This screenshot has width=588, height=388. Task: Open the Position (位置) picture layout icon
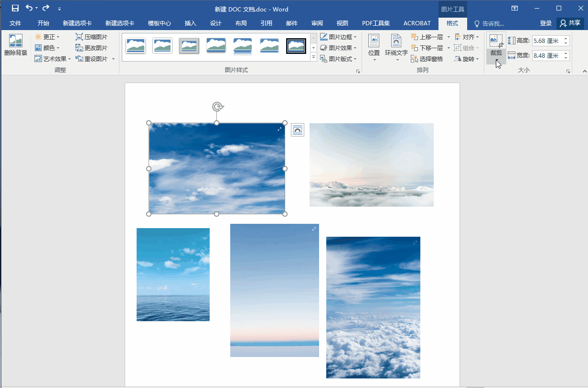click(374, 42)
